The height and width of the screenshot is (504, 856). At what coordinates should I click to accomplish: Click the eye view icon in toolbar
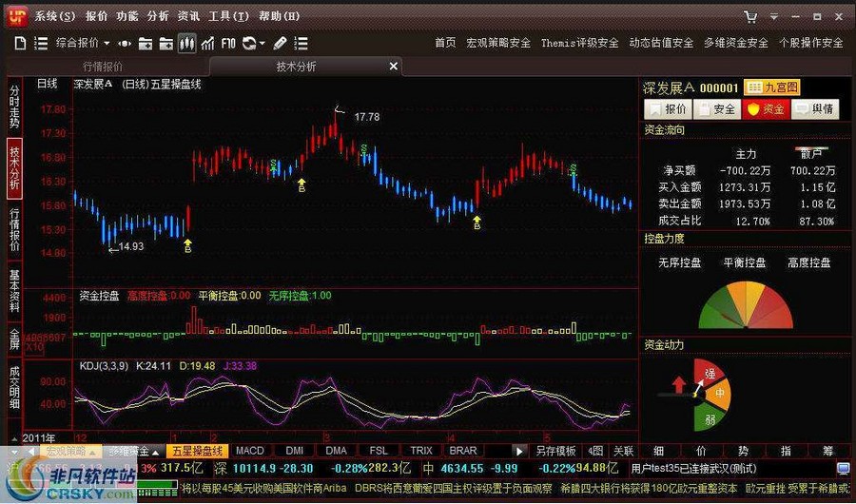click(x=125, y=43)
